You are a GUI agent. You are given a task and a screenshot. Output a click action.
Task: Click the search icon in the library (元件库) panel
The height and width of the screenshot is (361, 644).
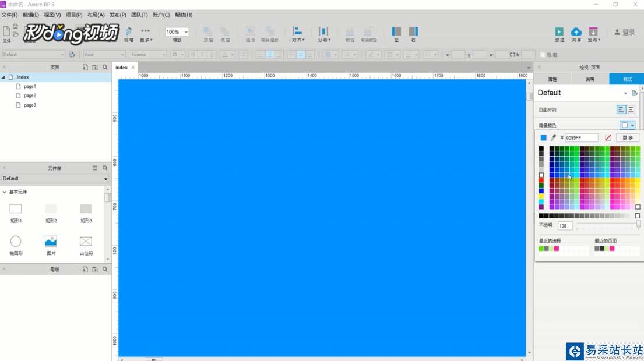(105, 168)
